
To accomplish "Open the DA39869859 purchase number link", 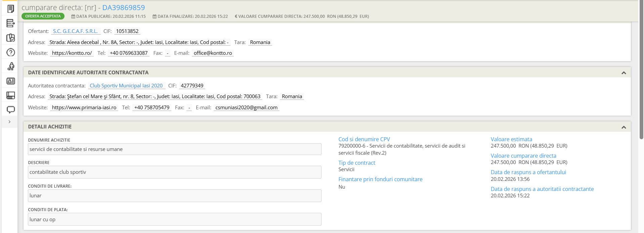I will 123,7.
